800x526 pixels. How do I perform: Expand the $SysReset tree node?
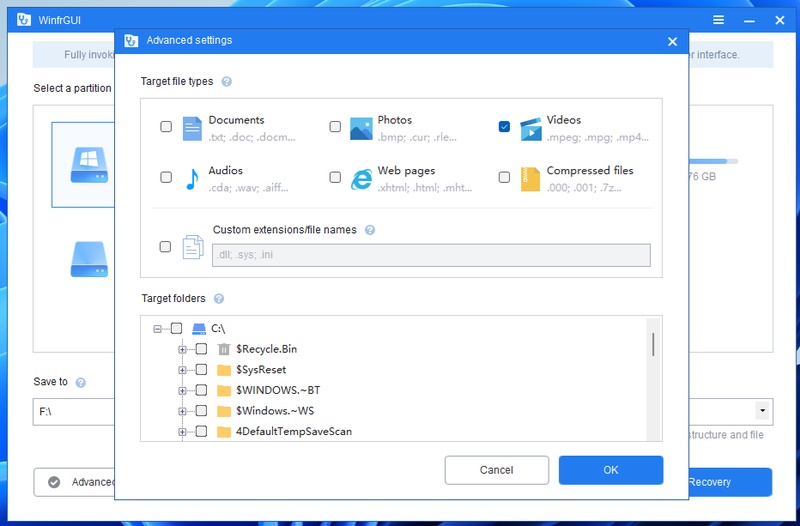[182, 370]
